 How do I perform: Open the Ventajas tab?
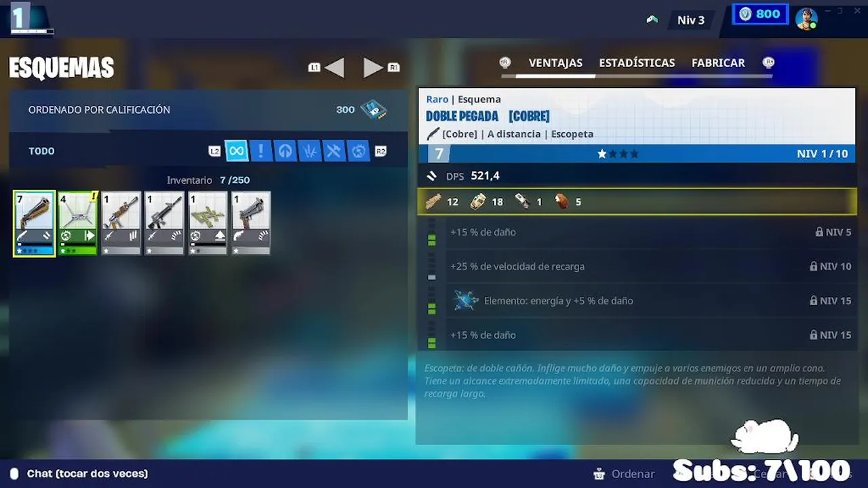tap(555, 63)
